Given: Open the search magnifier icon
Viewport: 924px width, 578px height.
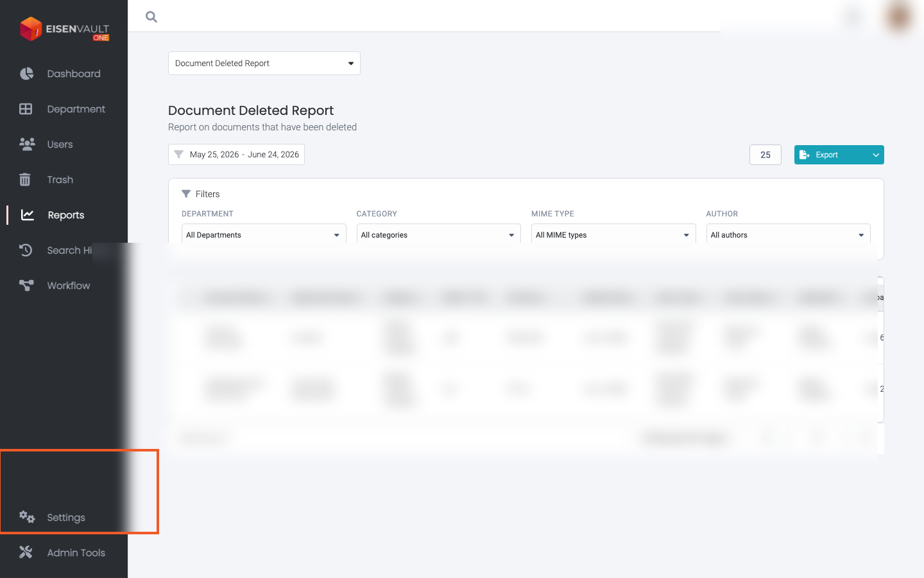Looking at the screenshot, I should tap(151, 17).
